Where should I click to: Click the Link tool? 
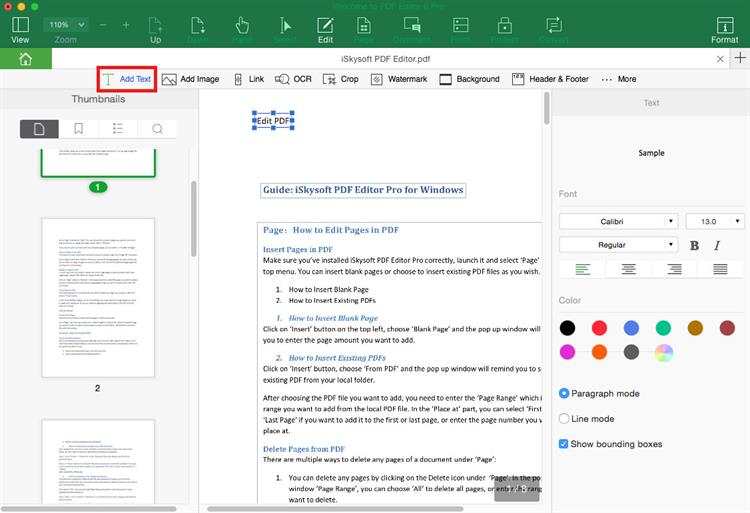tap(249, 79)
